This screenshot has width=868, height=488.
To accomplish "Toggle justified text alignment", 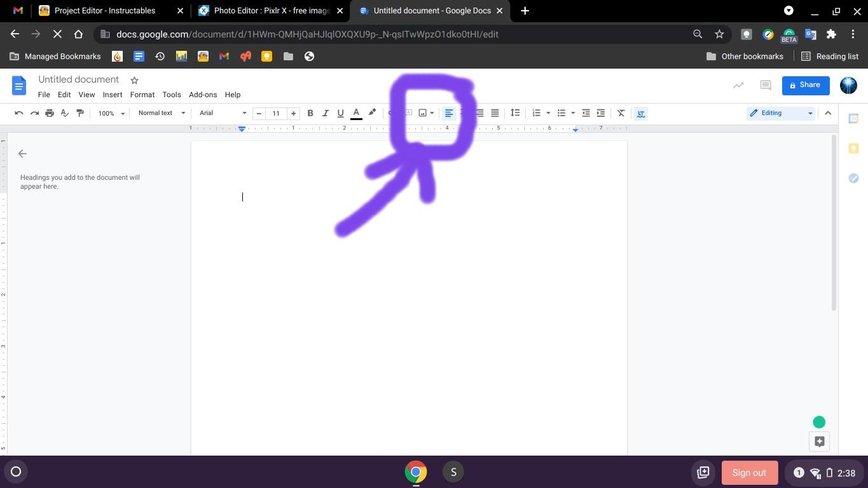I will pyautogui.click(x=494, y=113).
